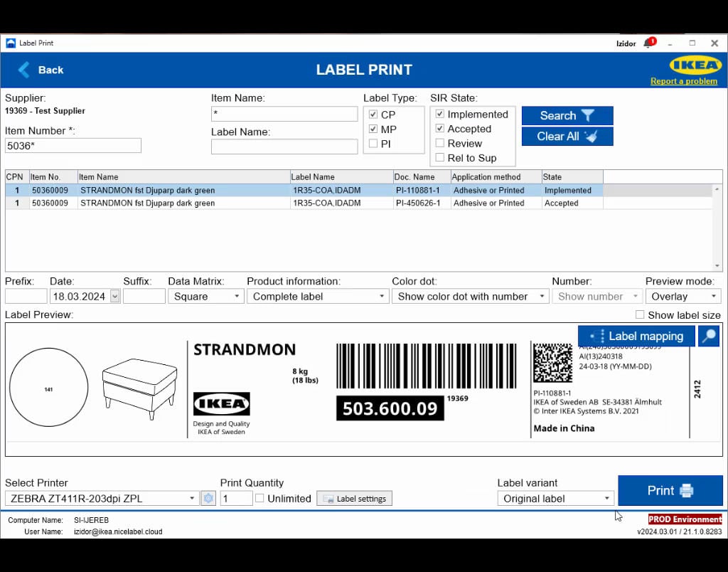Screen dimensions: 728x572
Task: Click the PROD Environment badge
Action: coord(685,519)
